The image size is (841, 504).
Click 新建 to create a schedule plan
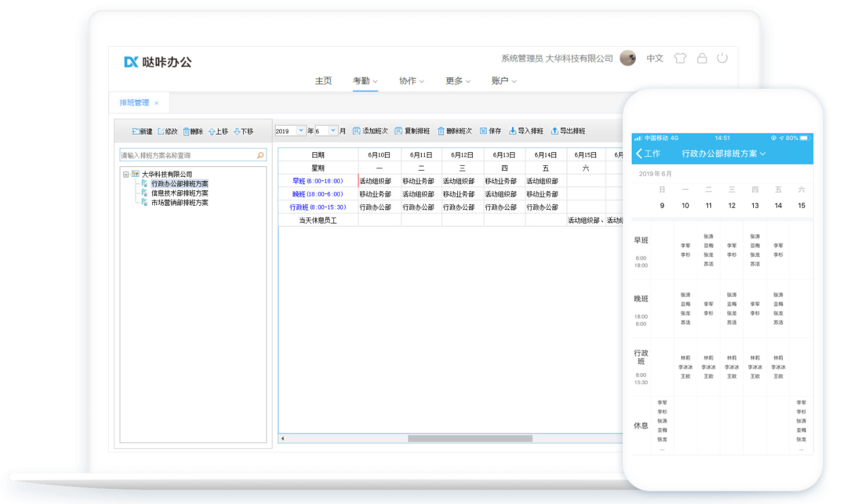142,131
